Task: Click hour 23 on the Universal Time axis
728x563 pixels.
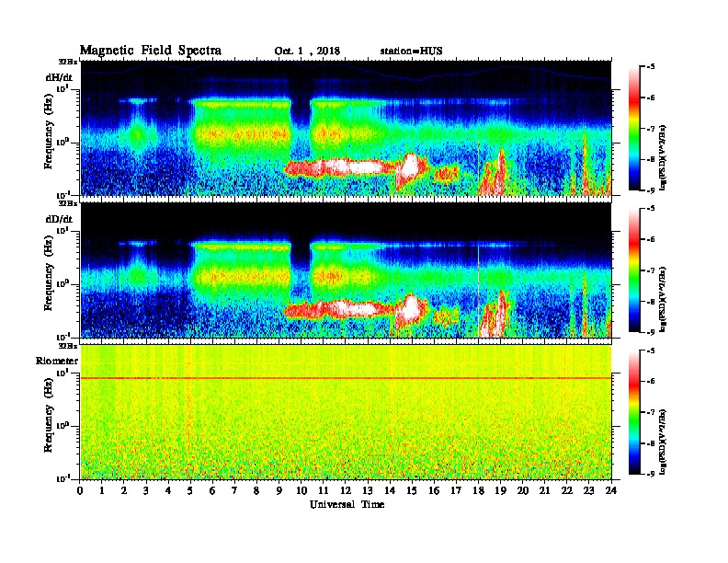Action: pos(588,490)
